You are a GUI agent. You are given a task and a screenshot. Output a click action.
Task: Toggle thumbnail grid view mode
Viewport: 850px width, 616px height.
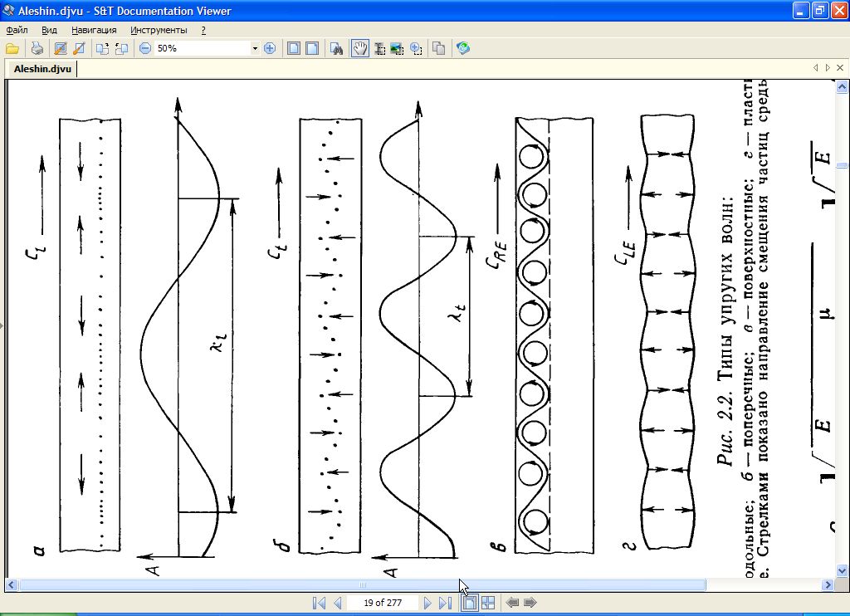(488, 603)
